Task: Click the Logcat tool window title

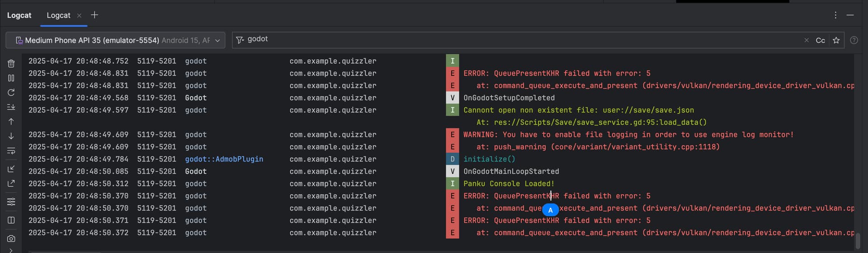Action: point(19,15)
